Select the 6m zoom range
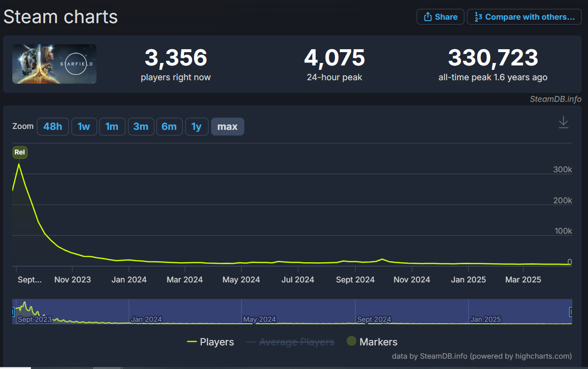Screen dimensions: 588x369 point(169,126)
